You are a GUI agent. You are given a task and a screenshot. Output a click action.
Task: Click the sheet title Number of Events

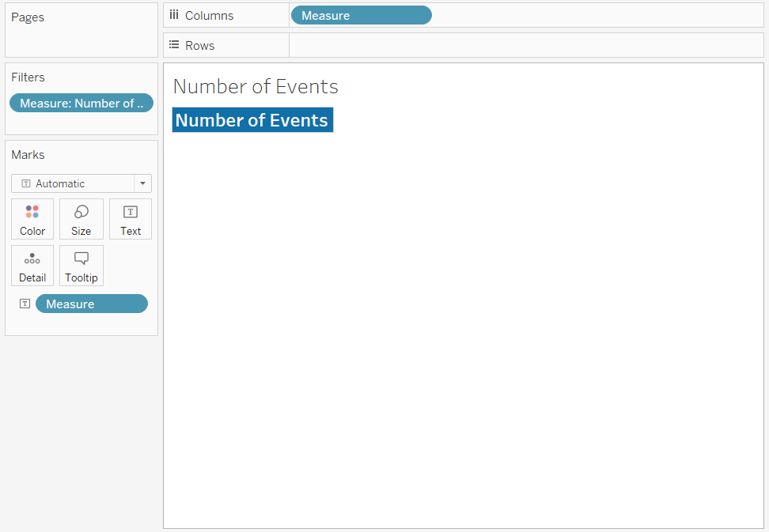click(x=256, y=86)
